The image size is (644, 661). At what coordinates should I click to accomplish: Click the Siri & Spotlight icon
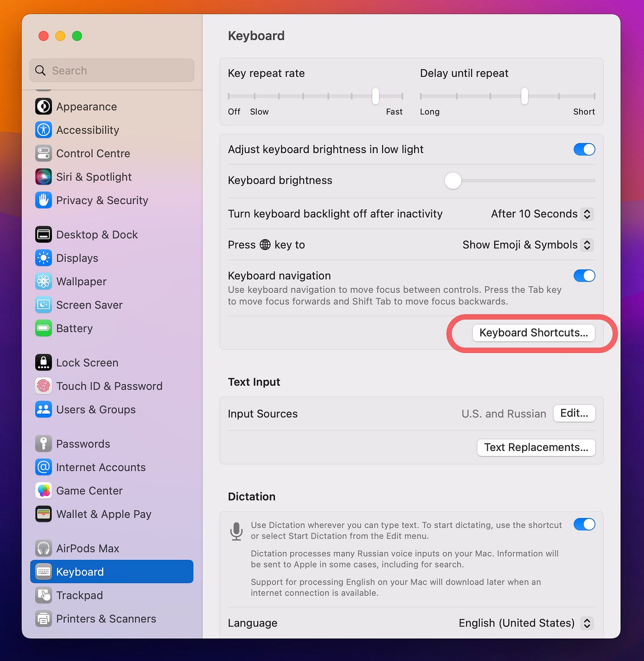click(x=43, y=177)
